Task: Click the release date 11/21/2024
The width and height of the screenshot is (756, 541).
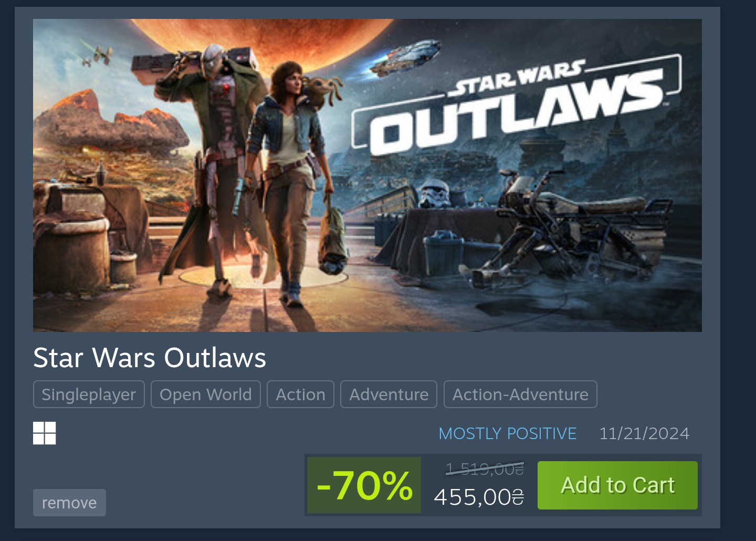Action: point(644,433)
